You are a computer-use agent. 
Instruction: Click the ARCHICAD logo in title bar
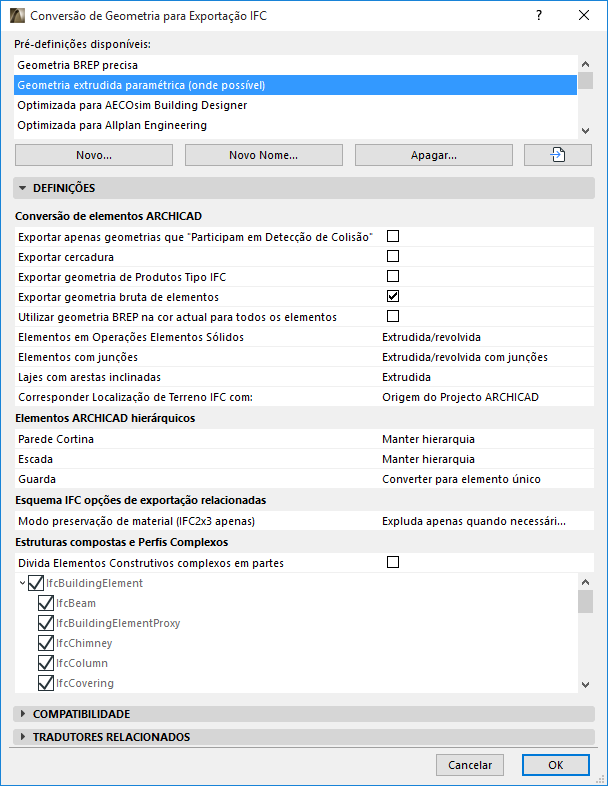coord(17,16)
